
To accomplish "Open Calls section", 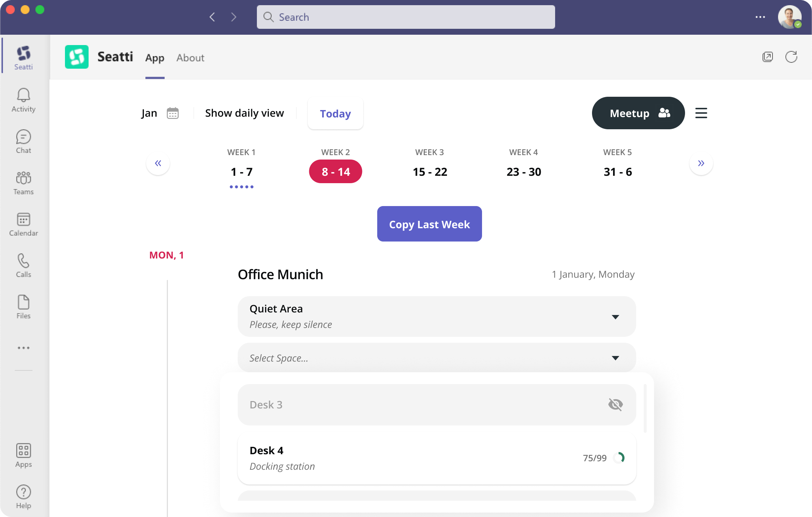I will click(24, 266).
